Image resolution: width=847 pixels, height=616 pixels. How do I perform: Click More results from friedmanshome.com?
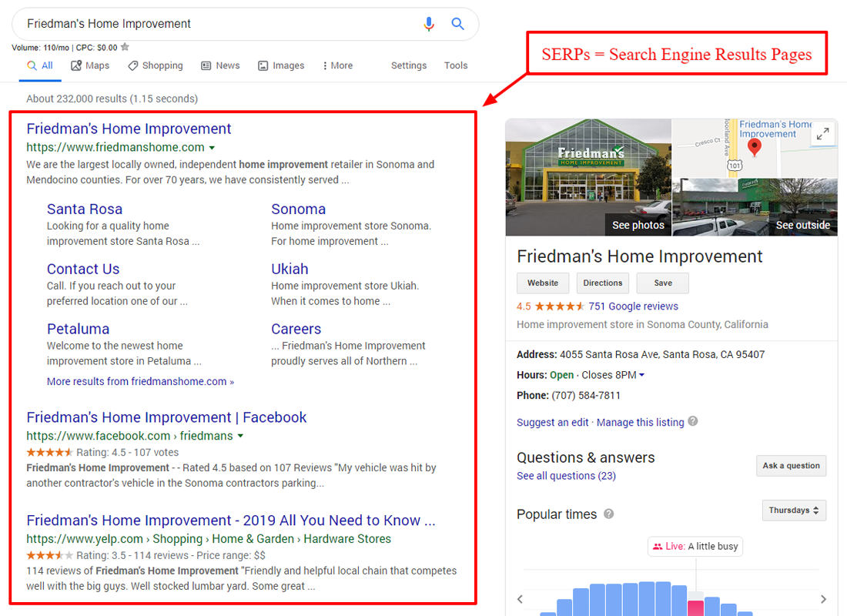(140, 381)
